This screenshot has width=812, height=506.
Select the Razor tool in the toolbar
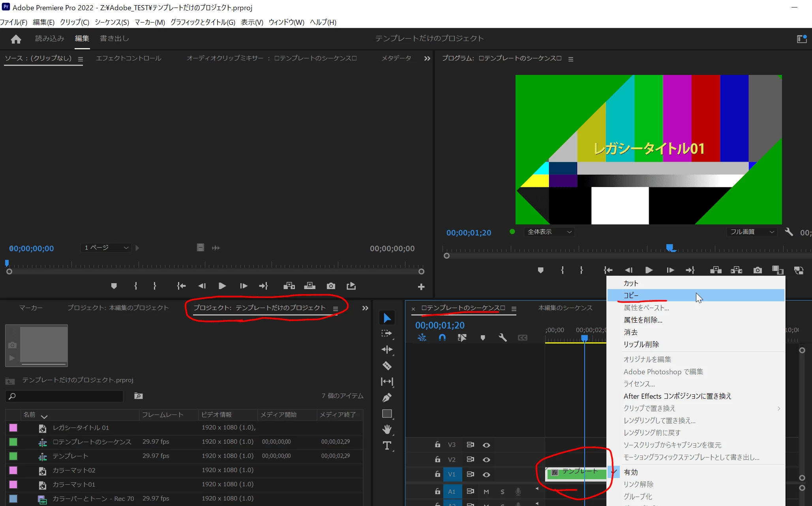click(387, 366)
